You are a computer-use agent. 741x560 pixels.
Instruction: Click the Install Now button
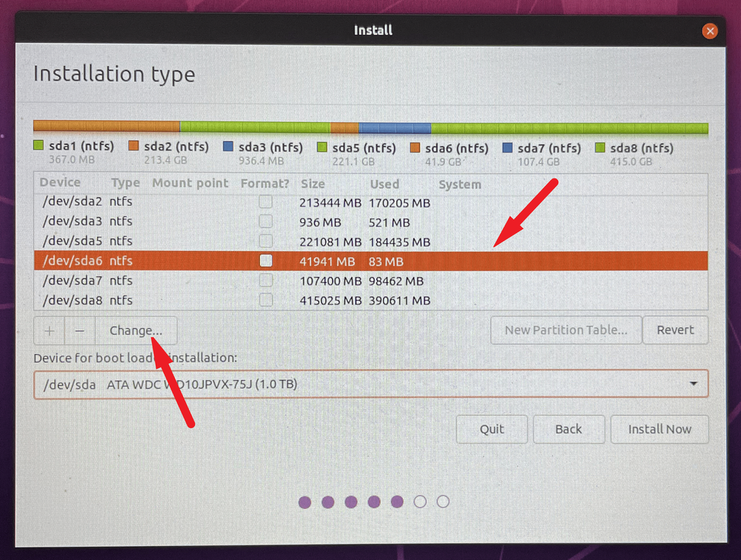point(659,429)
